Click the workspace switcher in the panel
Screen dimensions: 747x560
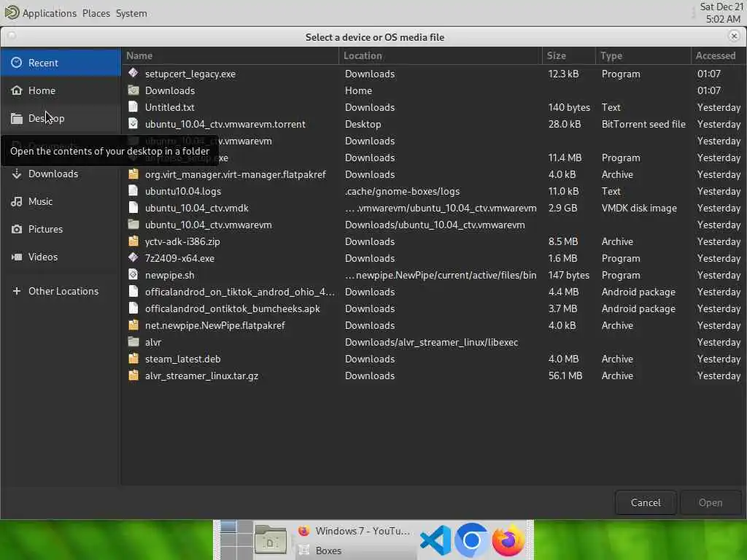click(x=236, y=540)
